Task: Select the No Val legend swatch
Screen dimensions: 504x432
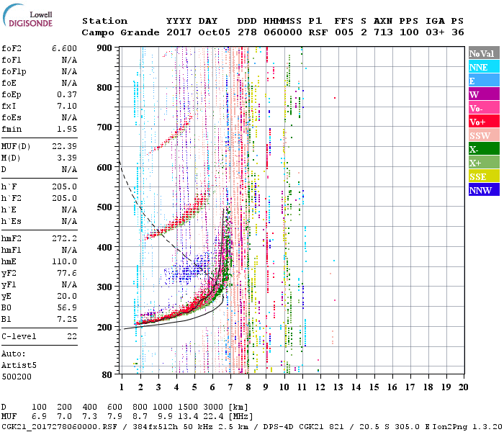Action: click(484, 53)
